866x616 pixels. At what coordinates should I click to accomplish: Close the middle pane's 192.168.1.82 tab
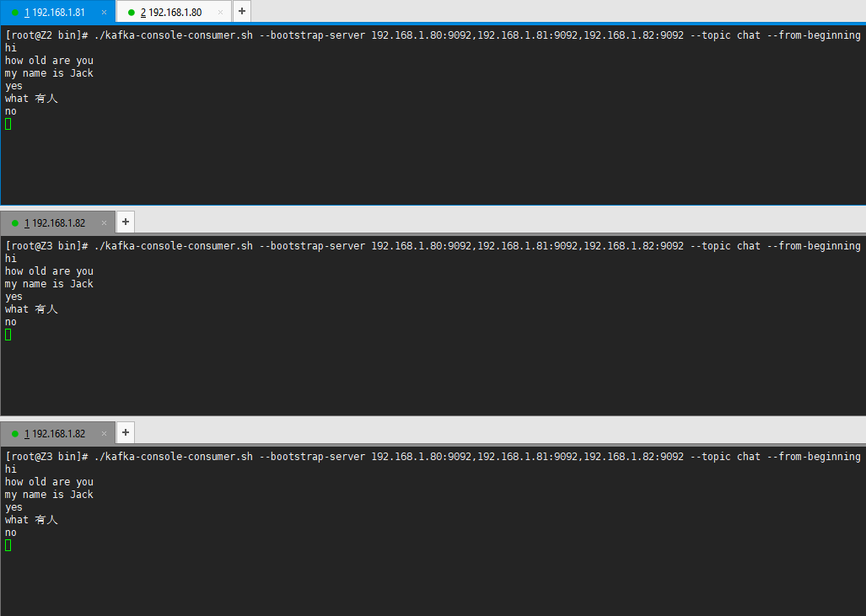(104, 223)
